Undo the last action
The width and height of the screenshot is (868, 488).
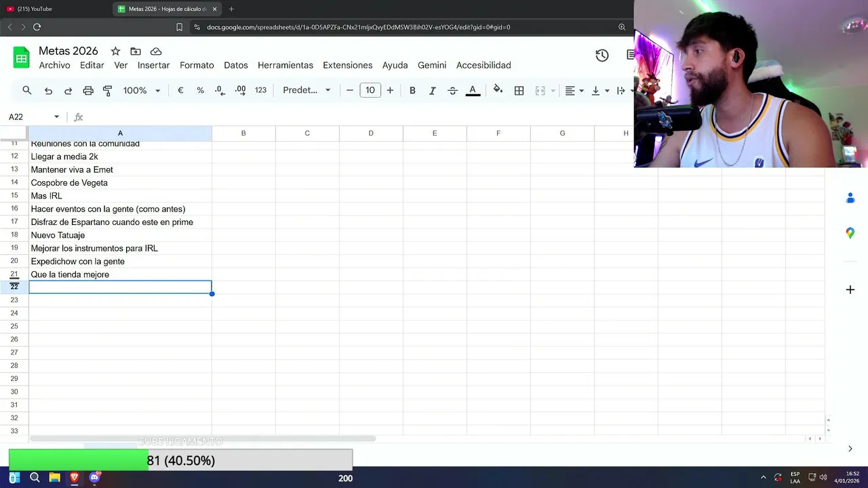pos(48,90)
